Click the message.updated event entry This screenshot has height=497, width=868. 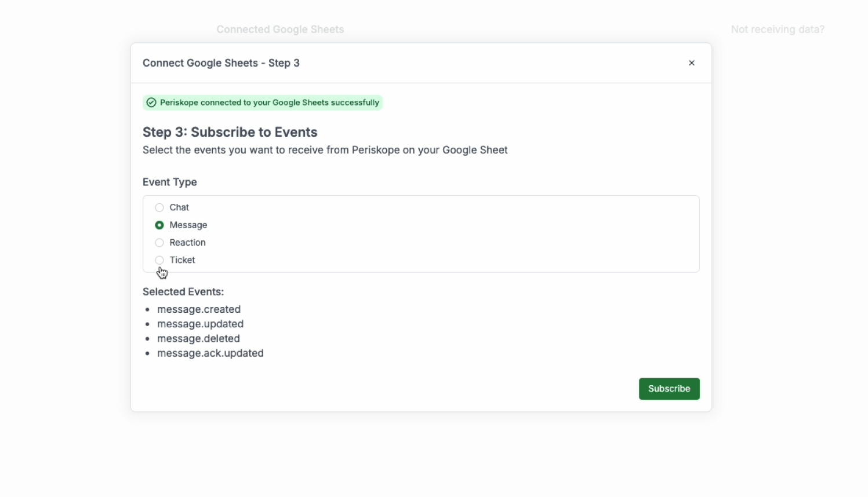click(201, 324)
